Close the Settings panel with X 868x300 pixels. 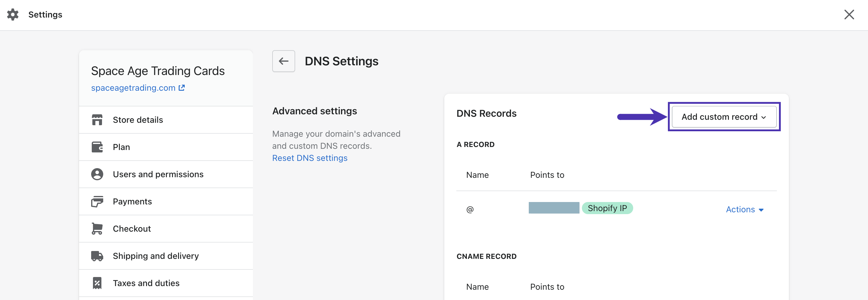pyautogui.click(x=849, y=15)
